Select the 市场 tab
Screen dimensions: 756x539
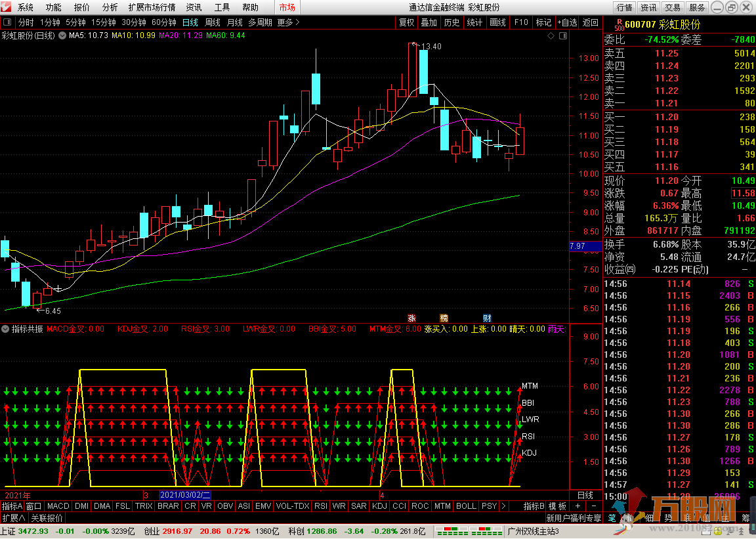pyautogui.click(x=287, y=7)
